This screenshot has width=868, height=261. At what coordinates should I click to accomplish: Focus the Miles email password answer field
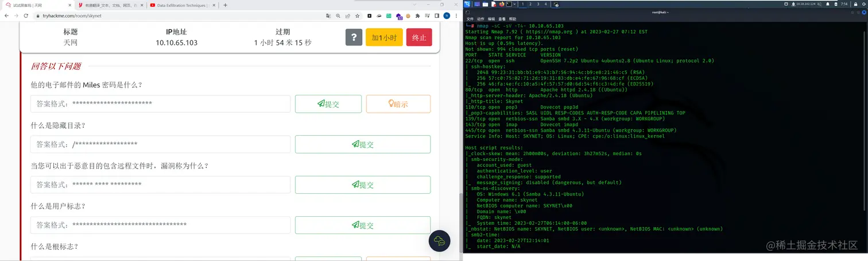pos(160,104)
